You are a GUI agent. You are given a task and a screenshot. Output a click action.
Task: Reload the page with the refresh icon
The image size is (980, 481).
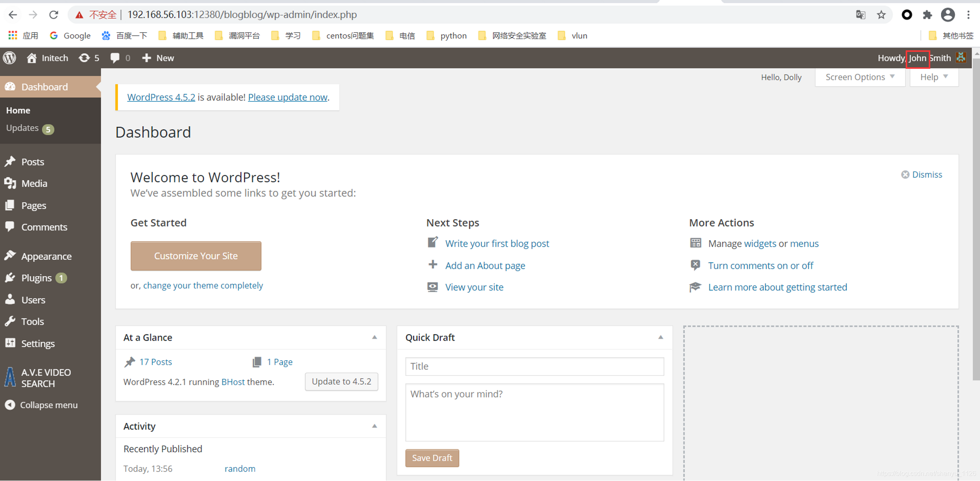tap(54, 15)
